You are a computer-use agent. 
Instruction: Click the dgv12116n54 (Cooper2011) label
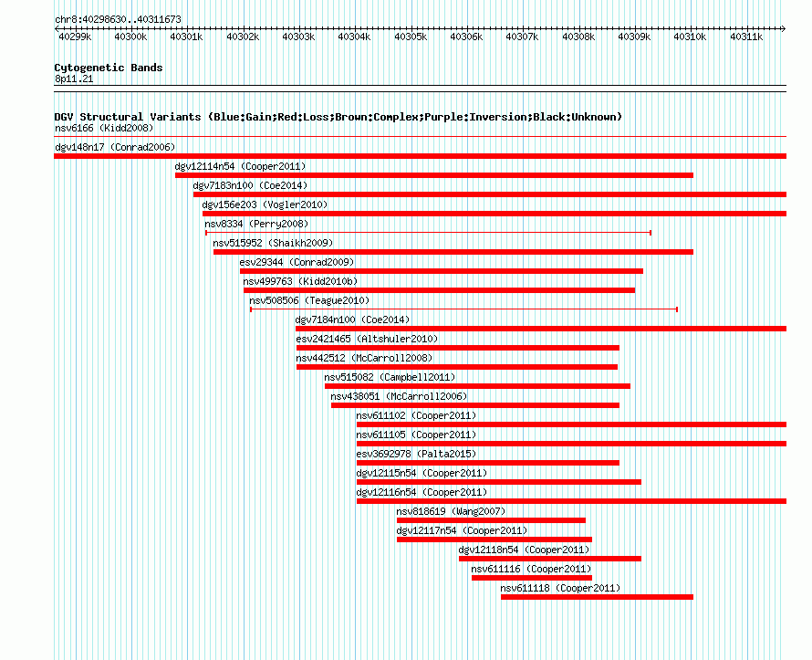coord(422,492)
